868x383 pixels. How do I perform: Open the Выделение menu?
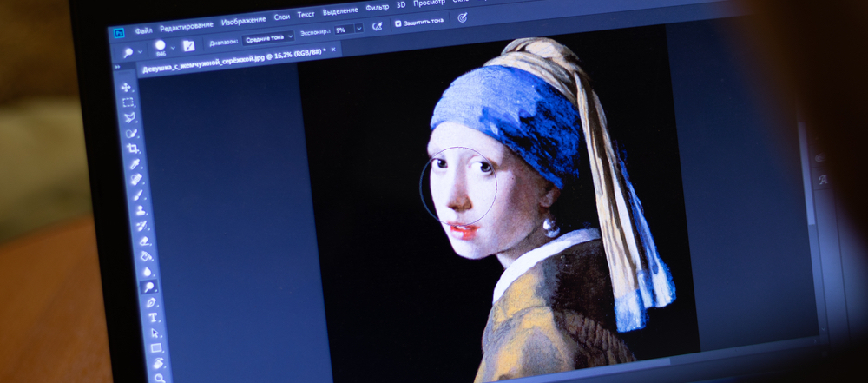pyautogui.click(x=340, y=11)
